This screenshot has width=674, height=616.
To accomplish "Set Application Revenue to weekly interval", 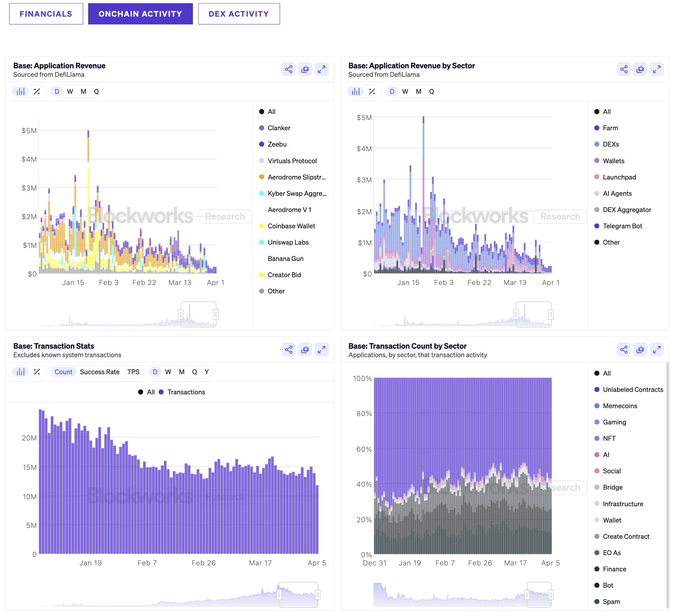I will click(70, 91).
